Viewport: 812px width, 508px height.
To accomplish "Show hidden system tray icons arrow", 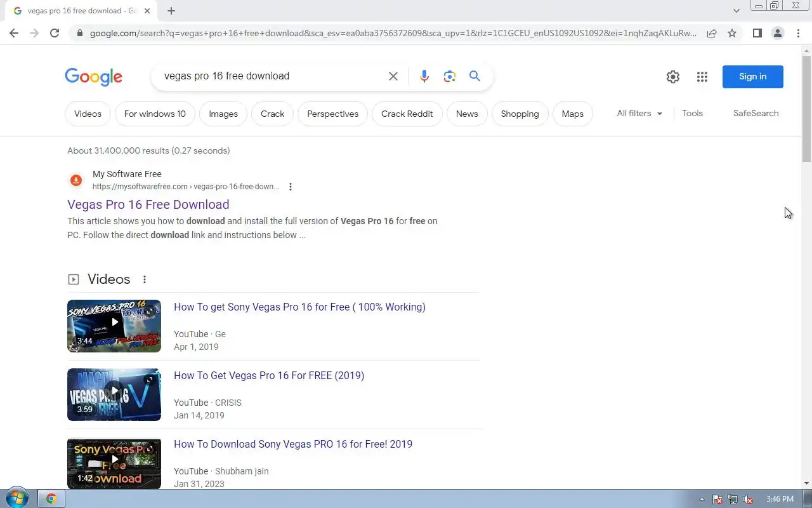I will click(x=702, y=499).
